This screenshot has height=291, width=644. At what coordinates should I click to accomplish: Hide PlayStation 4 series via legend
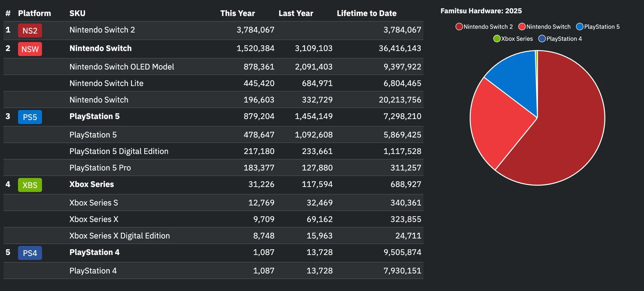click(x=560, y=39)
